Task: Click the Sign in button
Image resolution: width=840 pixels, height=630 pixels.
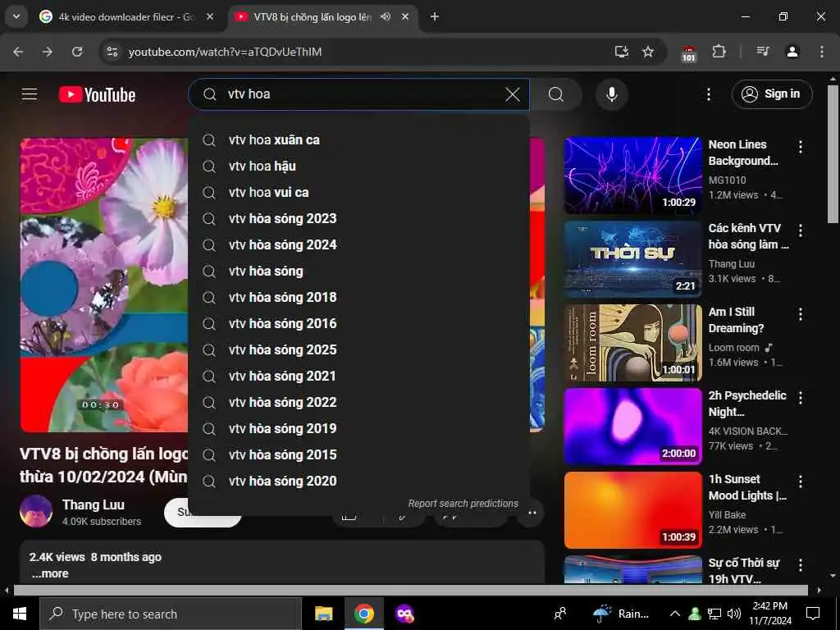Action: coord(771,94)
